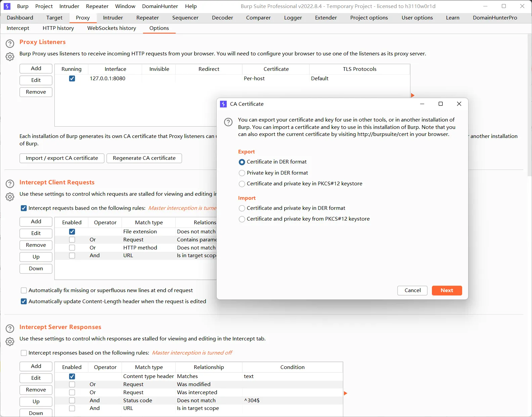The image size is (532, 417).
Task: Maximize the CA Certificate dialog
Action: [x=441, y=104]
